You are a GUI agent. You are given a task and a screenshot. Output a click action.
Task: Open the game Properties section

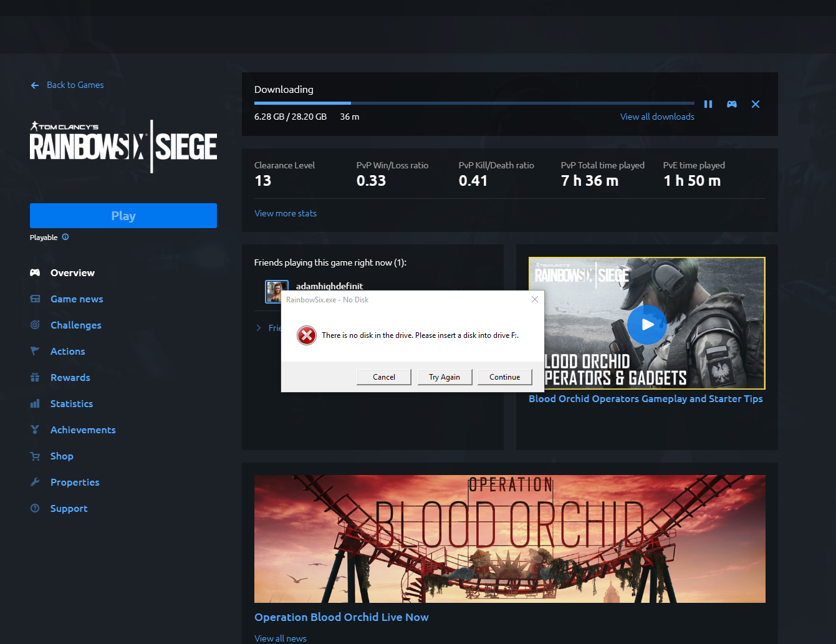(75, 482)
